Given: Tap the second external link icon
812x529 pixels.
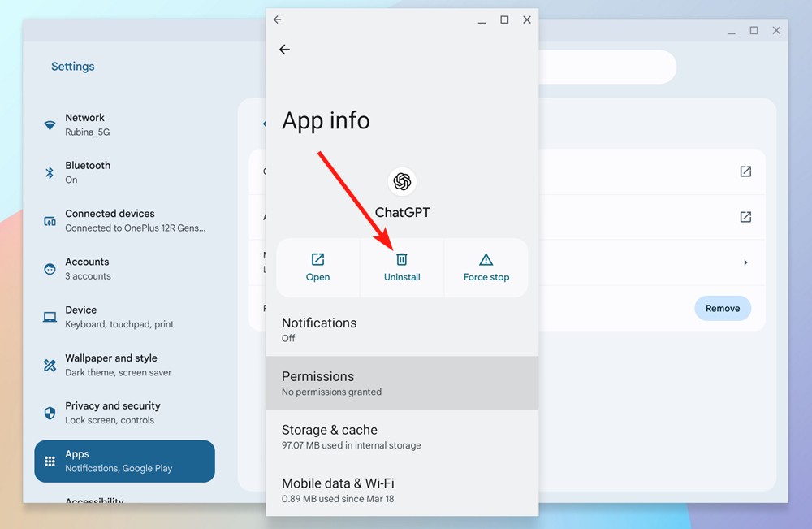Looking at the screenshot, I should [x=745, y=217].
